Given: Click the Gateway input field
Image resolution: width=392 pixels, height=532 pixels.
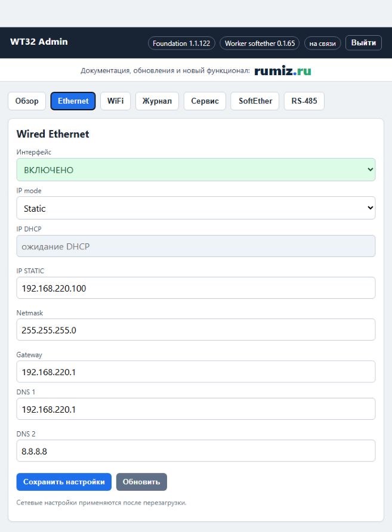Looking at the screenshot, I should click(196, 372).
